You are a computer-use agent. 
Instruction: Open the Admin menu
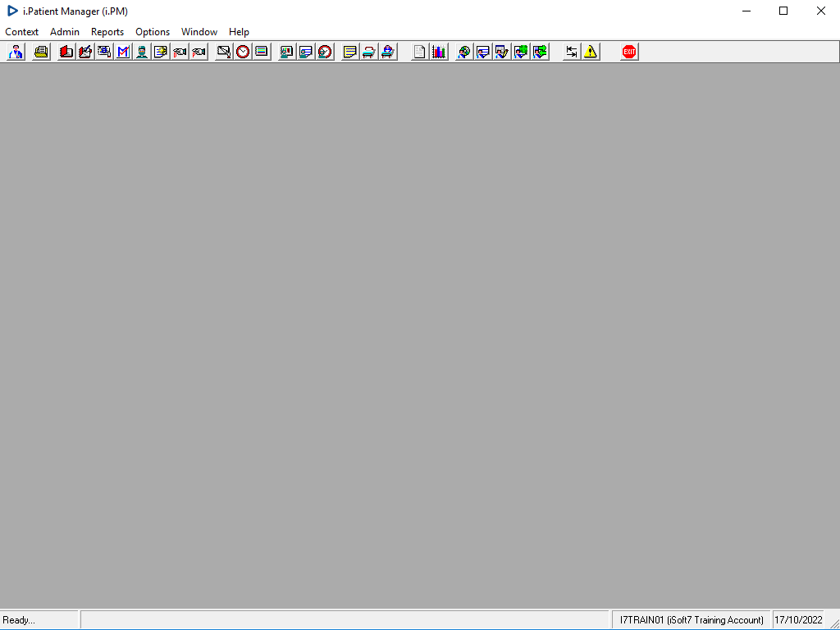[x=65, y=32]
